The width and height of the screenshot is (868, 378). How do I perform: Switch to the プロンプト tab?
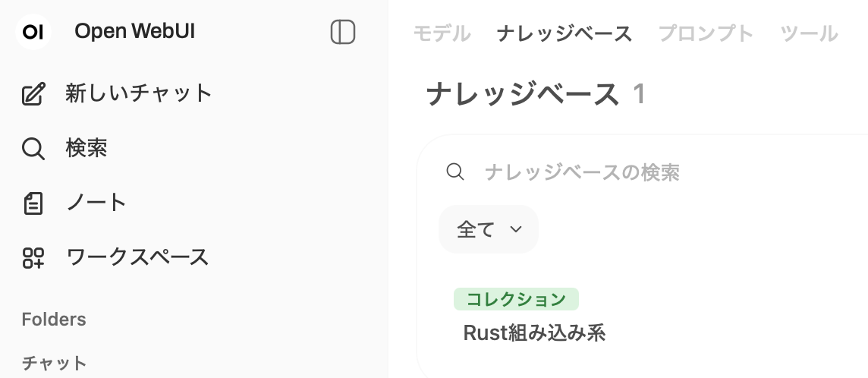[706, 33]
